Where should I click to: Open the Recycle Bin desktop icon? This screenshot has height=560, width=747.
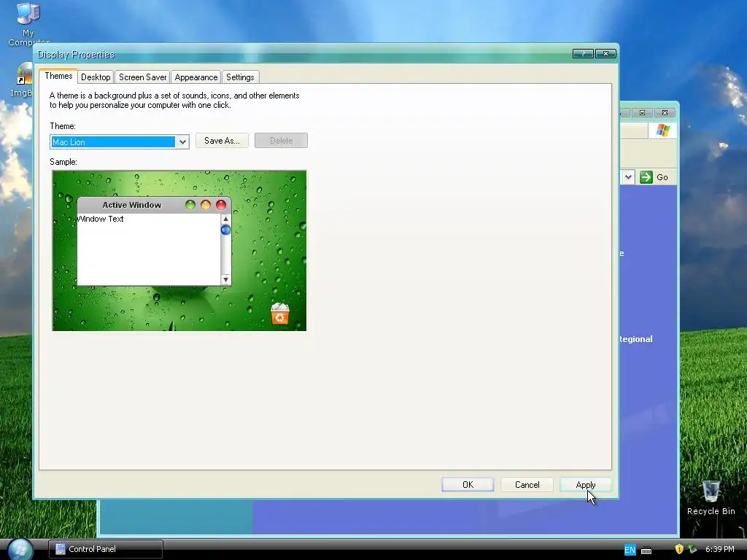pyautogui.click(x=711, y=497)
